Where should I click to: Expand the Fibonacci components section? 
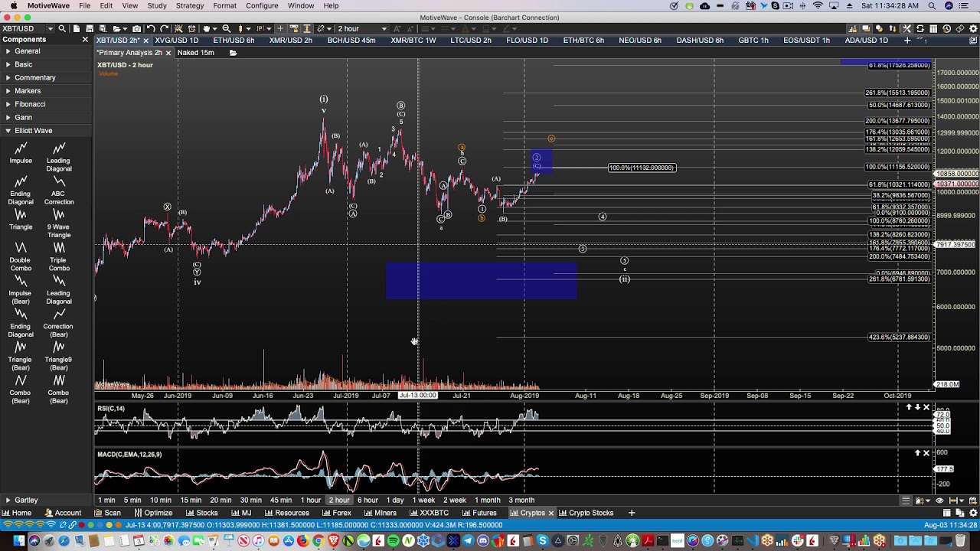46,104
